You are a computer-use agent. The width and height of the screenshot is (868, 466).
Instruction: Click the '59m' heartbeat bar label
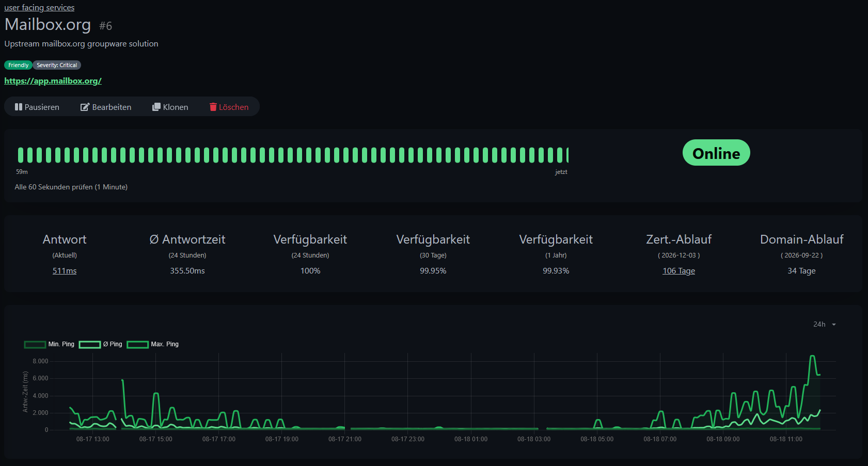(x=22, y=172)
